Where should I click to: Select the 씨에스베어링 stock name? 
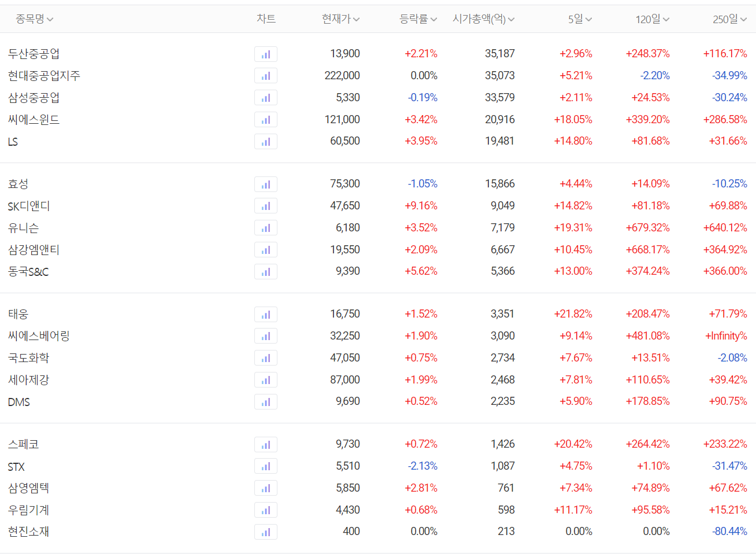click(39, 336)
